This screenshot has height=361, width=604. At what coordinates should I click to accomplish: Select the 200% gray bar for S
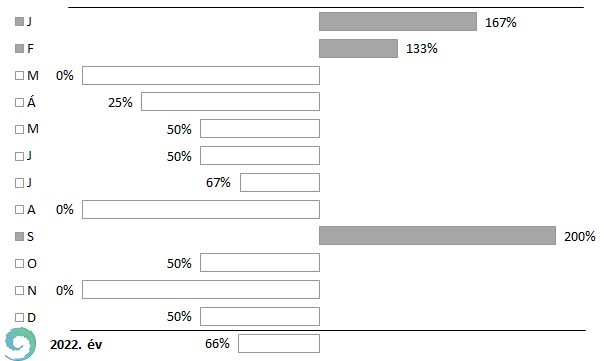pos(437,235)
